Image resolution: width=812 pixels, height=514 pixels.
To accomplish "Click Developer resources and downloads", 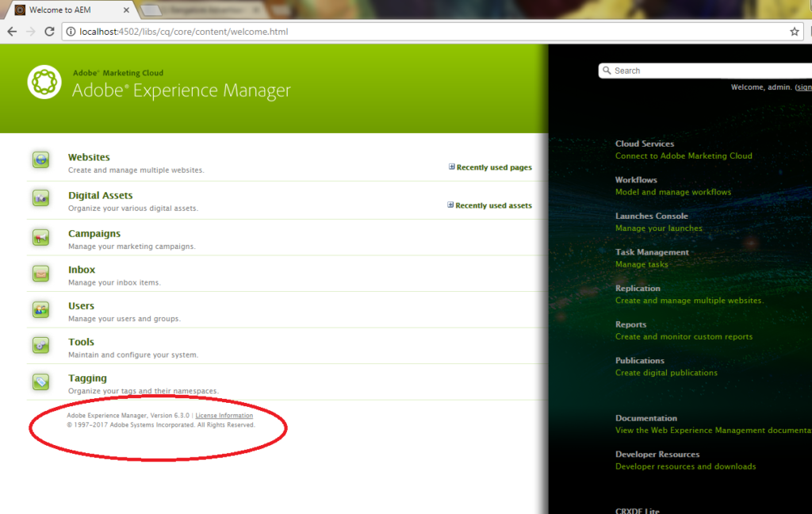I will [686, 467].
